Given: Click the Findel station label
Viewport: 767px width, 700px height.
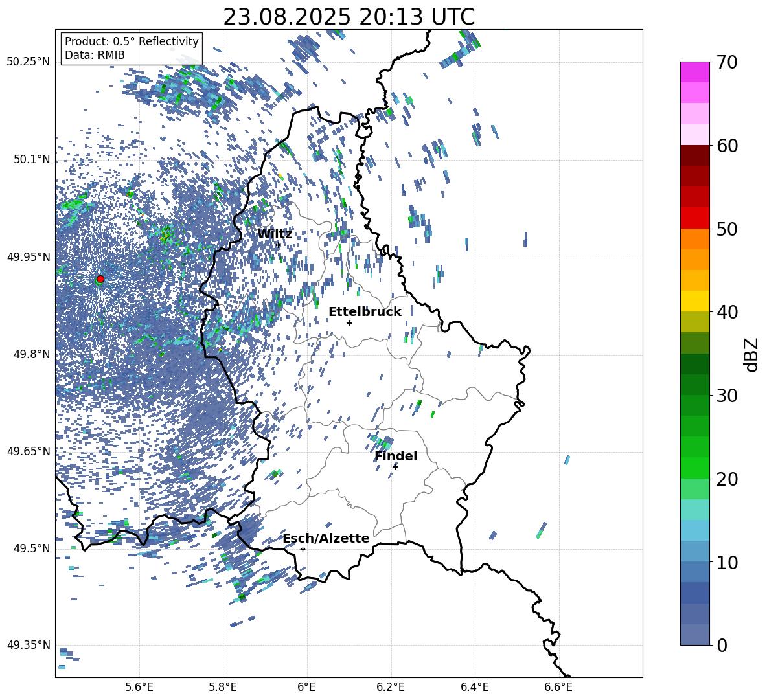Looking at the screenshot, I should (396, 456).
